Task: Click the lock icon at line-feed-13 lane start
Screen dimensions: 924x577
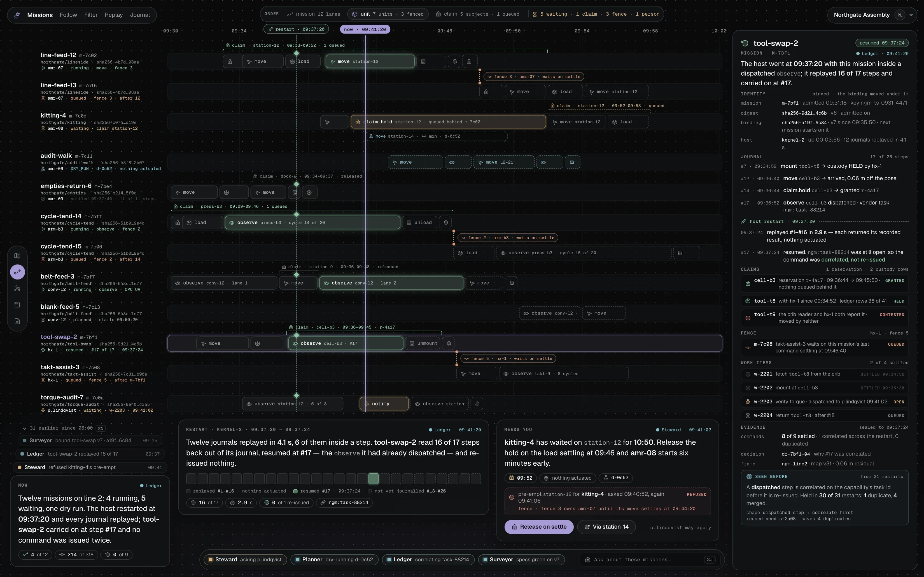Action: pyautogui.click(x=486, y=92)
